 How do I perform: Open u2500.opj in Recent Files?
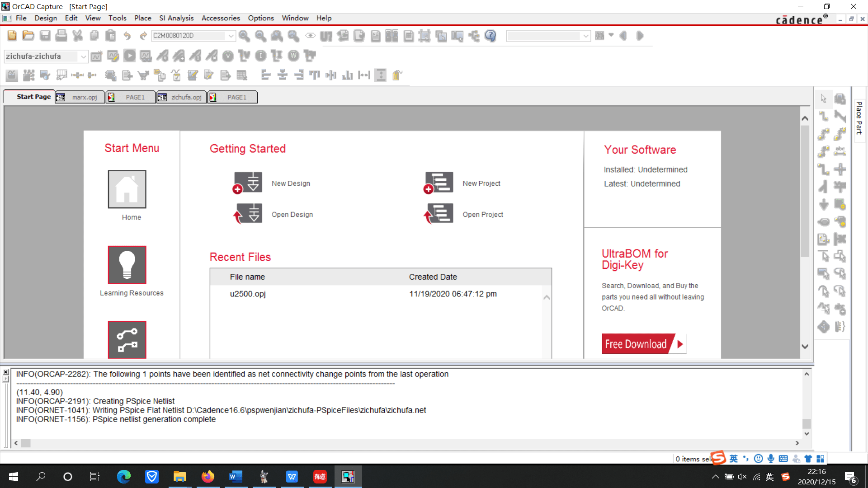(248, 294)
